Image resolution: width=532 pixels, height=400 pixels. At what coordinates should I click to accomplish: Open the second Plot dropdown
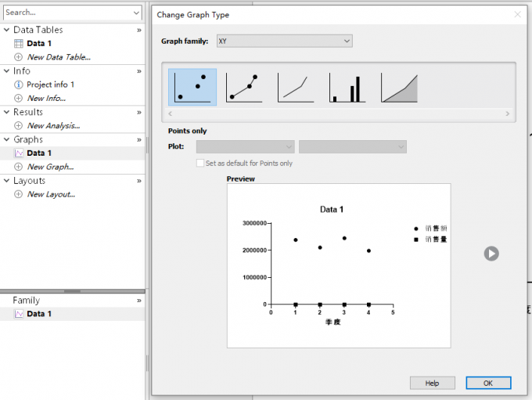[x=352, y=146]
